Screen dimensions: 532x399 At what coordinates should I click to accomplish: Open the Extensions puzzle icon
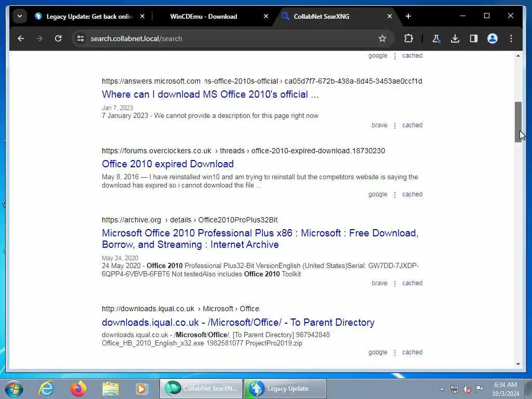pos(408,38)
